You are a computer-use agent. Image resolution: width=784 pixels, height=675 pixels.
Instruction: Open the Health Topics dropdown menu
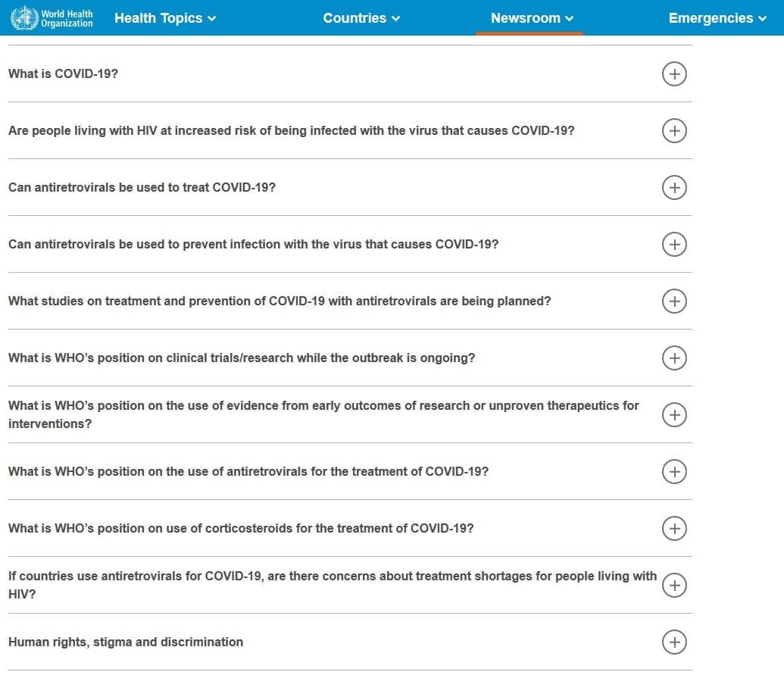165,18
